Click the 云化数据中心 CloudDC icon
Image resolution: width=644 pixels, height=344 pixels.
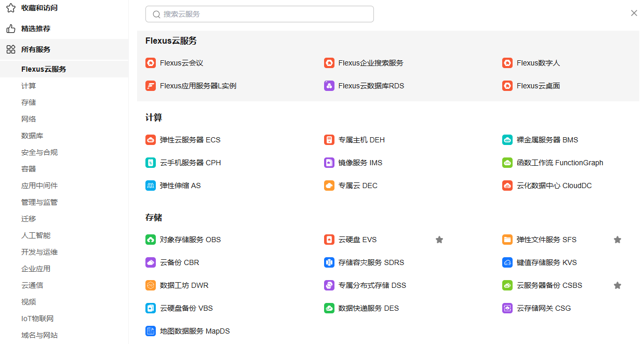click(507, 186)
